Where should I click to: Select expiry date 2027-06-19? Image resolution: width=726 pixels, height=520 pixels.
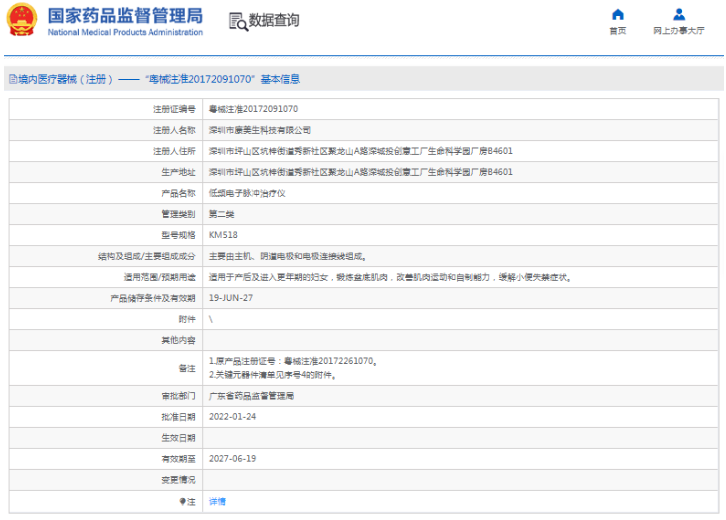[232, 459]
